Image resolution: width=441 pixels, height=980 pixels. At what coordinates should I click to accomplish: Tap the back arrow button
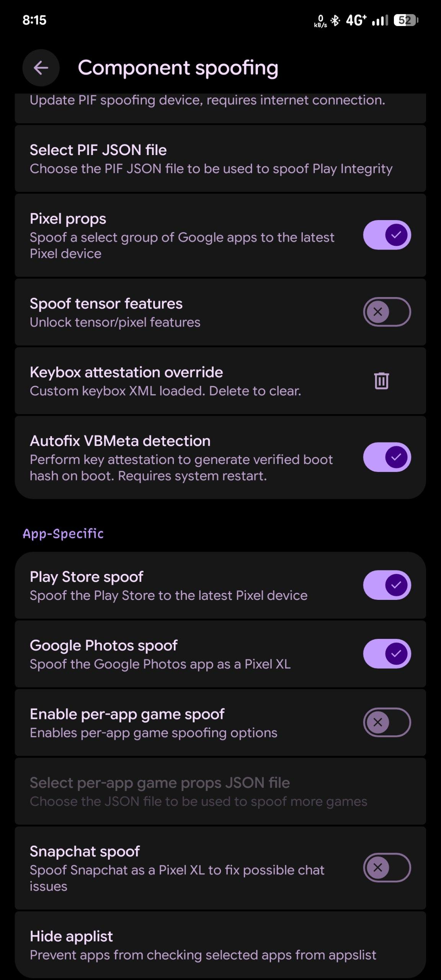(41, 68)
